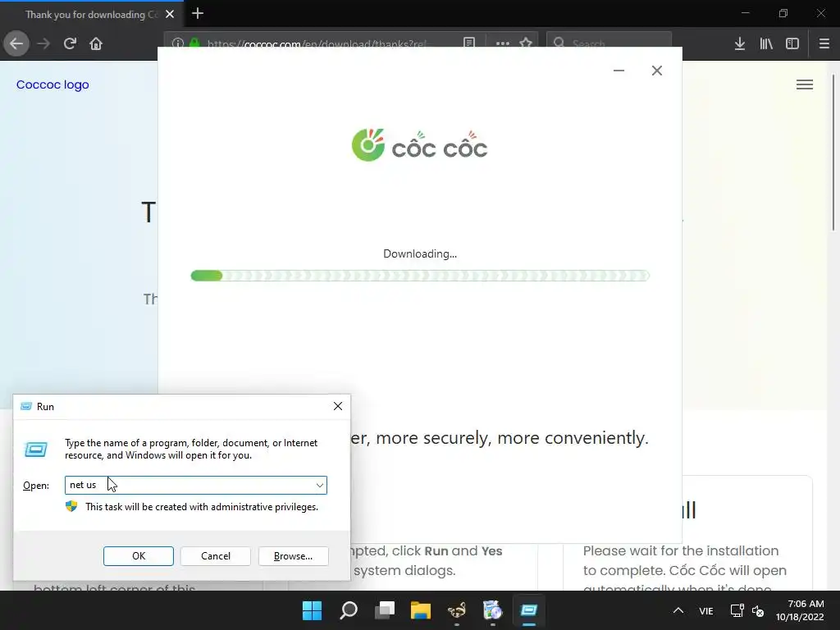Open File Explorer from the taskbar
This screenshot has height=630, width=840.
[421, 610]
